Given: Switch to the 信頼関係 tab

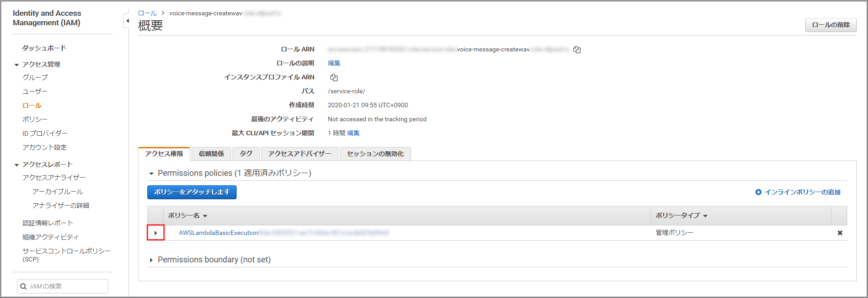Looking at the screenshot, I should [x=211, y=154].
